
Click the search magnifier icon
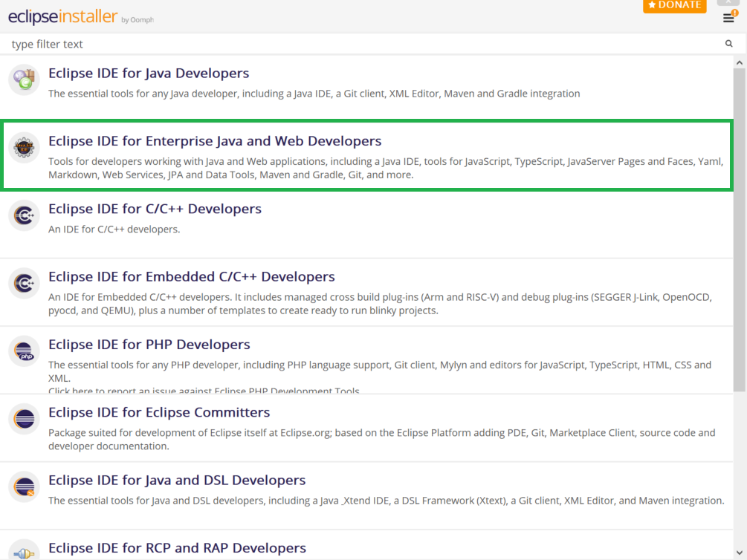(729, 44)
